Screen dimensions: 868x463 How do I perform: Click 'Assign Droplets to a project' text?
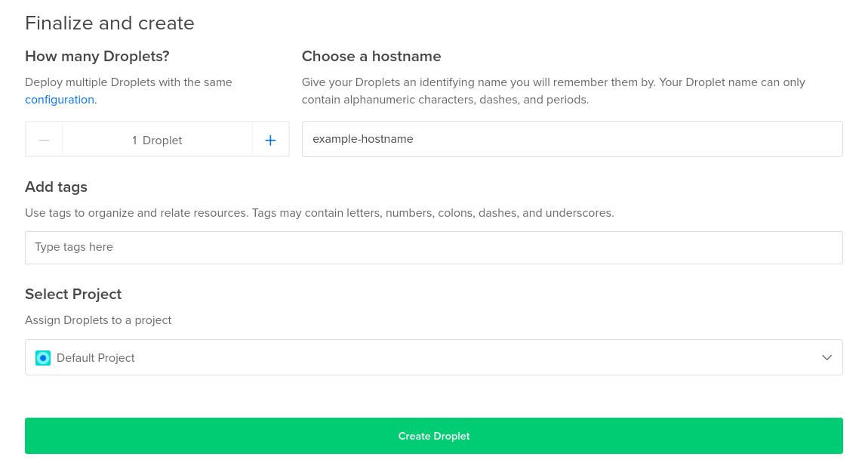point(98,320)
